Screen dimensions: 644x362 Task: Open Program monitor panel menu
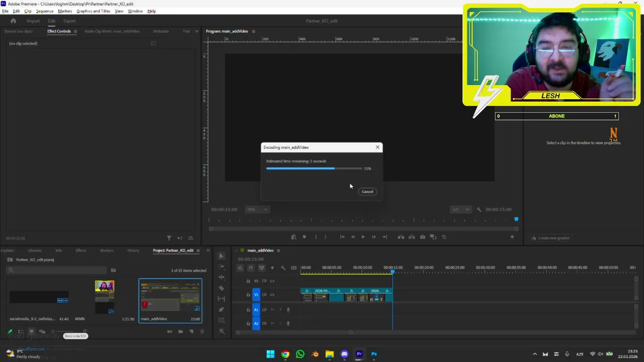253,31
